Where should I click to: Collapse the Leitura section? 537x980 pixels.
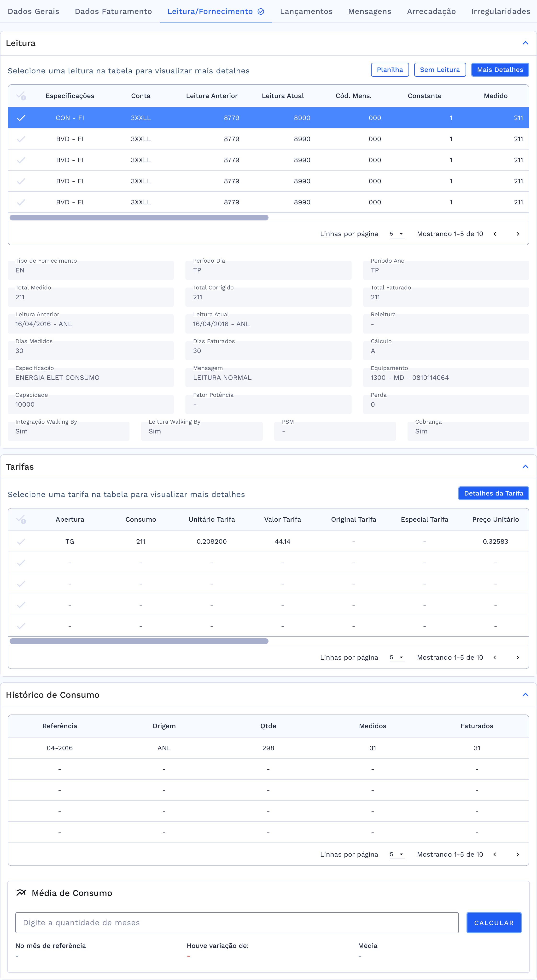tap(525, 43)
